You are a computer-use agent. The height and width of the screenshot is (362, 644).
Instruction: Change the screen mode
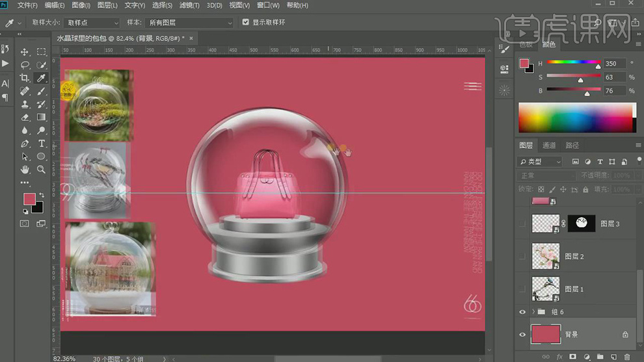[41, 224]
